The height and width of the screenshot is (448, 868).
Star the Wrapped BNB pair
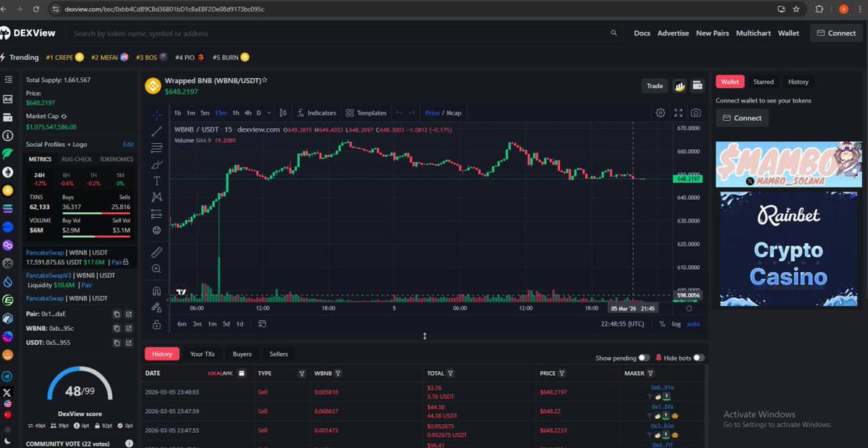265,80
